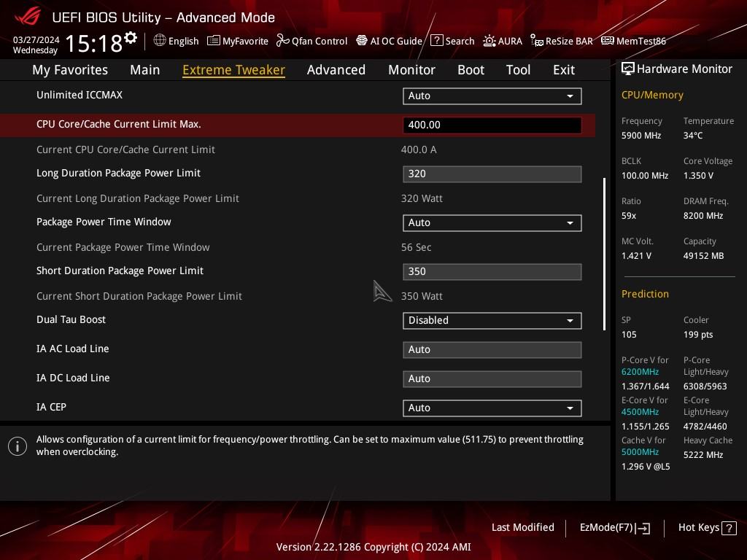Click the Hot Keys question-mark icon
Screen dimensions: 747x560
(729, 528)
